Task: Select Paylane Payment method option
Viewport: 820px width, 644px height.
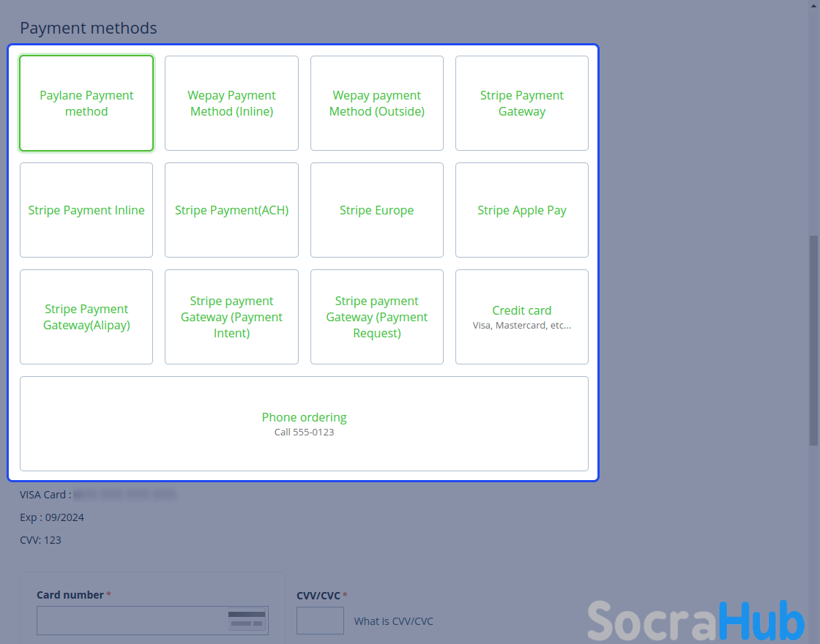Action: 86,103
